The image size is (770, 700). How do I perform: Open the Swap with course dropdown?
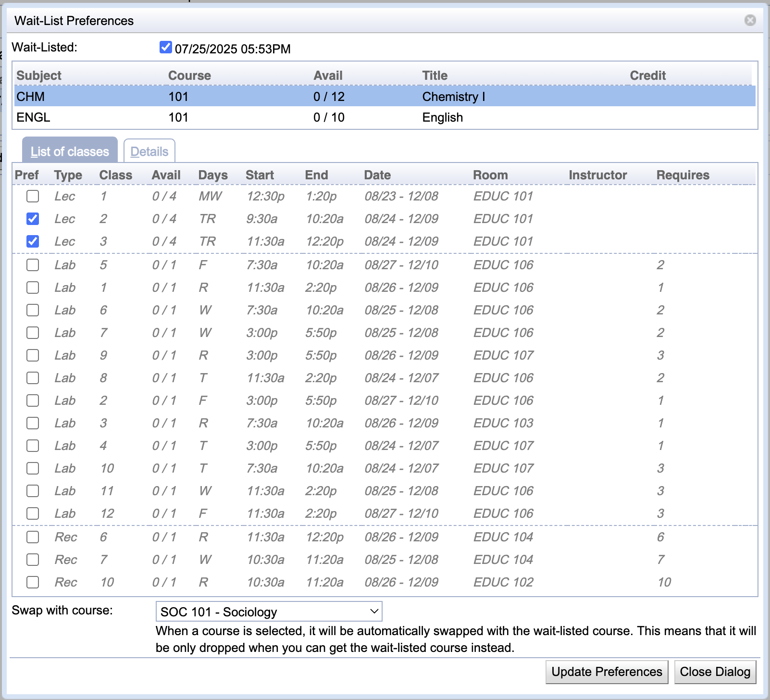269,612
